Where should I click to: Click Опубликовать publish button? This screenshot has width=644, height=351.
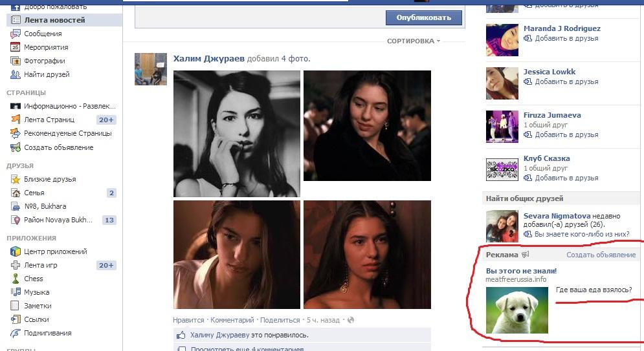[x=423, y=17]
